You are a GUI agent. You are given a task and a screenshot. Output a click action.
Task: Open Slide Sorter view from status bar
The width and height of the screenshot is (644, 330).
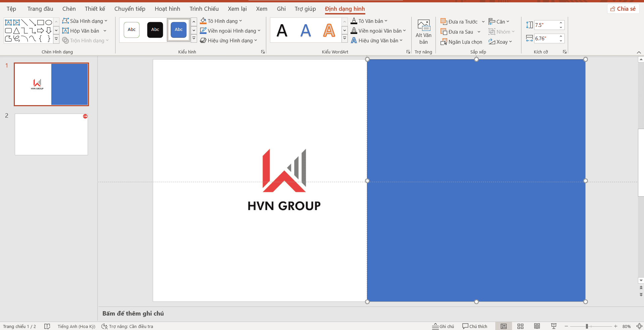tap(520, 326)
